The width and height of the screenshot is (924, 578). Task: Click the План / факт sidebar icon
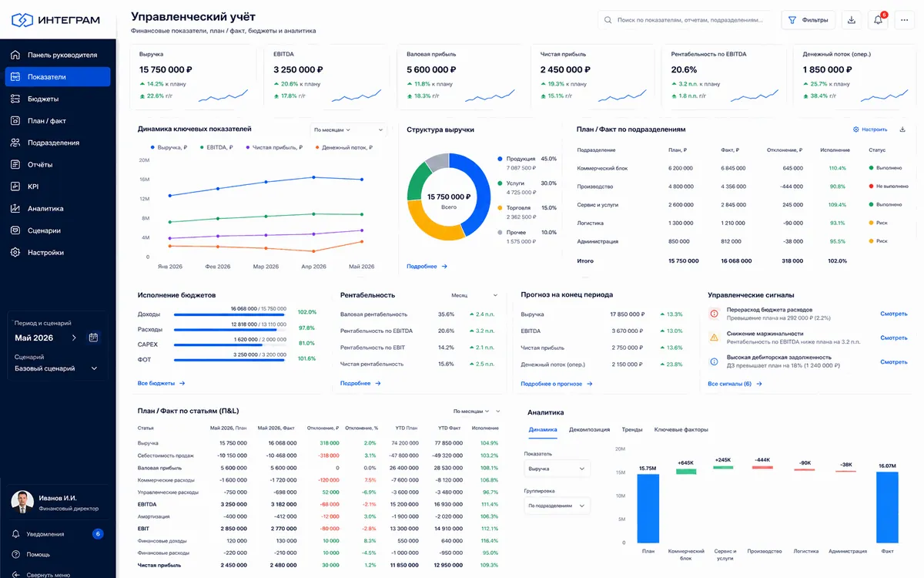tap(15, 121)
